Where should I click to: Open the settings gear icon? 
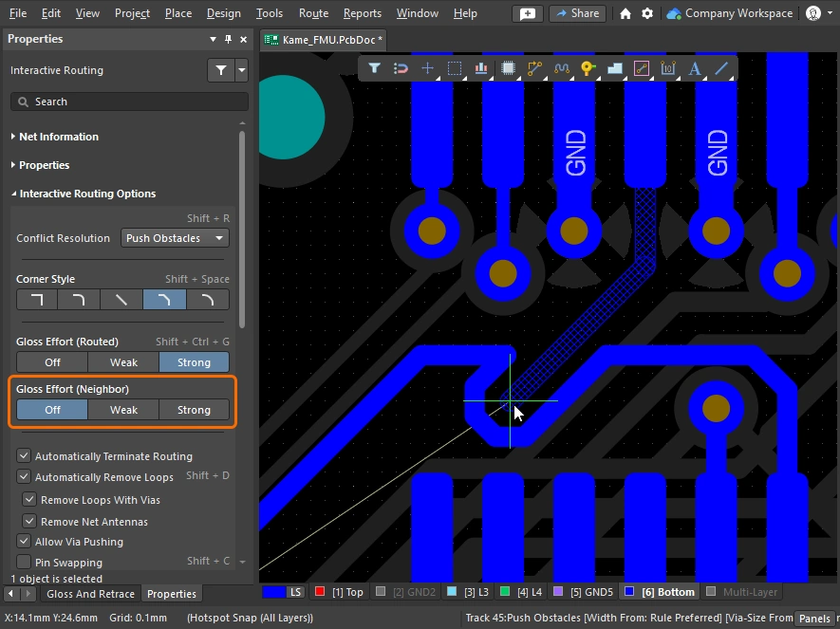tap(647, 13)
